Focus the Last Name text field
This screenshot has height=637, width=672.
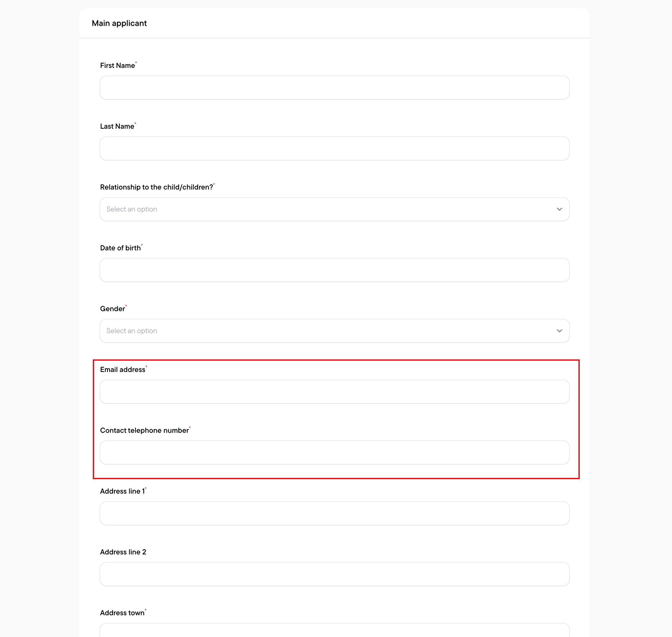point(334,148)
